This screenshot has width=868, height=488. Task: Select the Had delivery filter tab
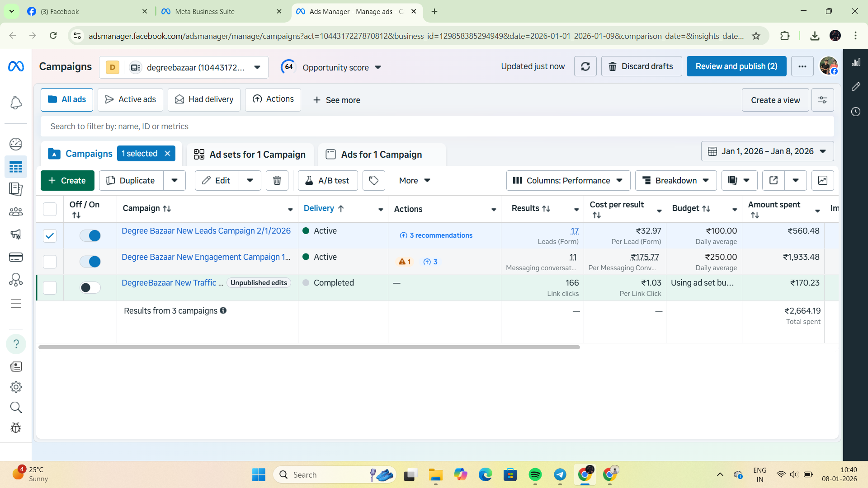204,99
